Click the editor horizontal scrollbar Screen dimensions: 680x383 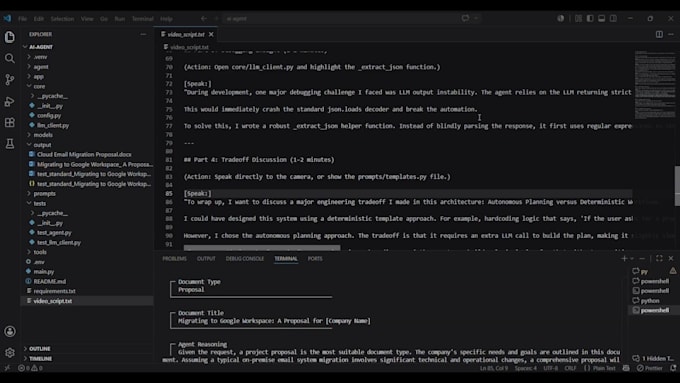coord(262,248)
